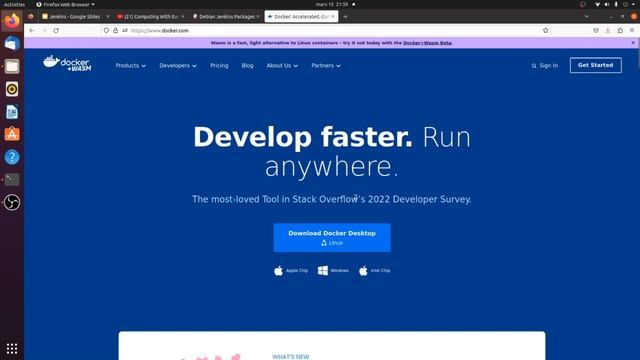
Task: Open Ubuntu Software from the dock
Action: click(12, 134)
